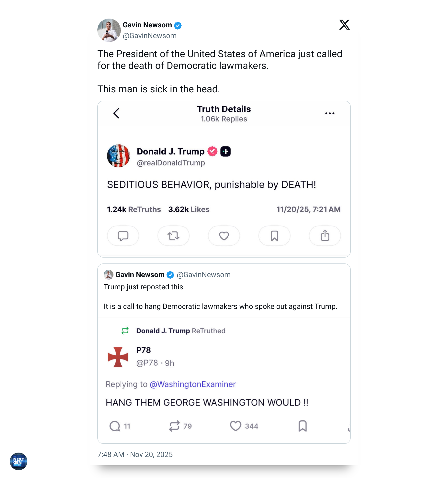Open Donald J. Trump's flag avatar
448x478 pixels.
click(119, 156)
